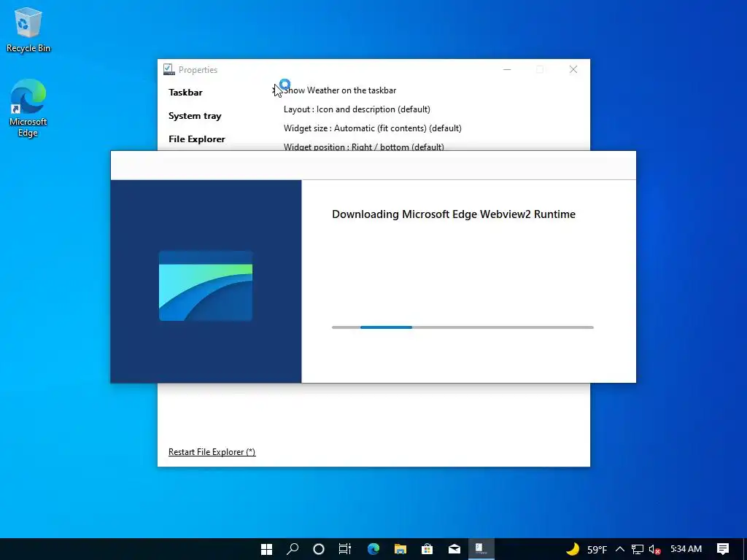
Task: Open Mail app from the taskbar
Action: tap(454, 549)
